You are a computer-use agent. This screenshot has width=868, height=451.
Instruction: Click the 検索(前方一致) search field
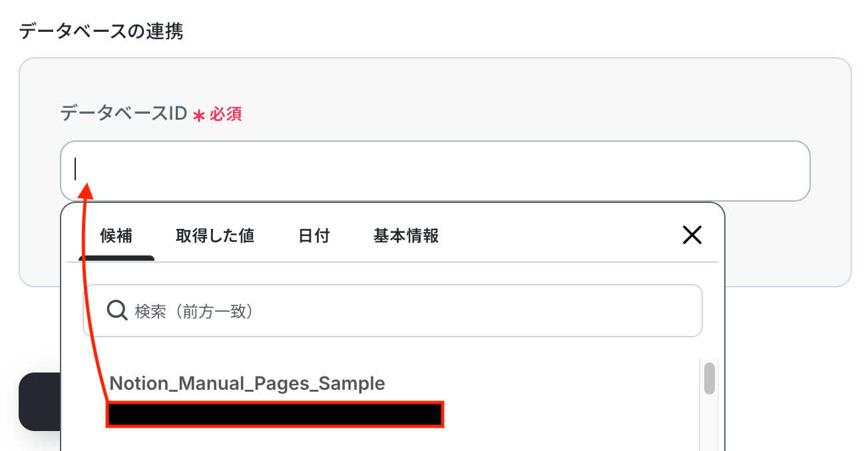(x=393, y=311)
